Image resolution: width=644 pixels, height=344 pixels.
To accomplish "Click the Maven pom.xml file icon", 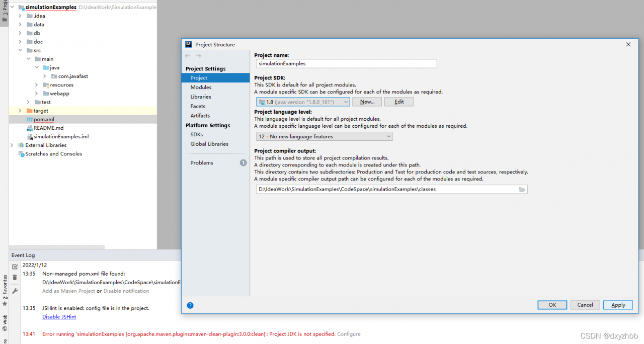I will pyautogui.click(x=29, y=120).
